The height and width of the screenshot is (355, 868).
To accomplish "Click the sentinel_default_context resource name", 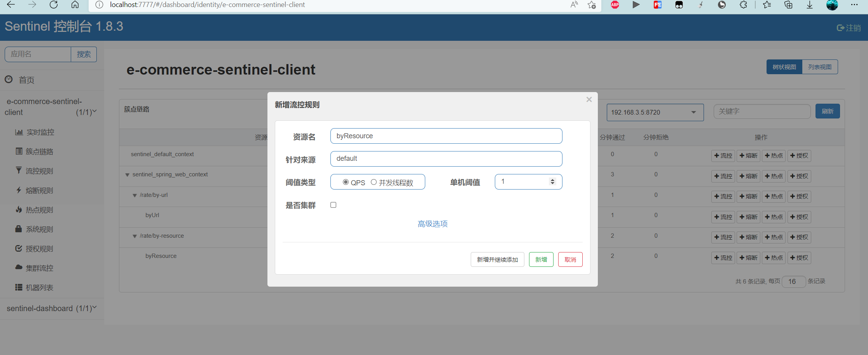I will click(162, 154).
